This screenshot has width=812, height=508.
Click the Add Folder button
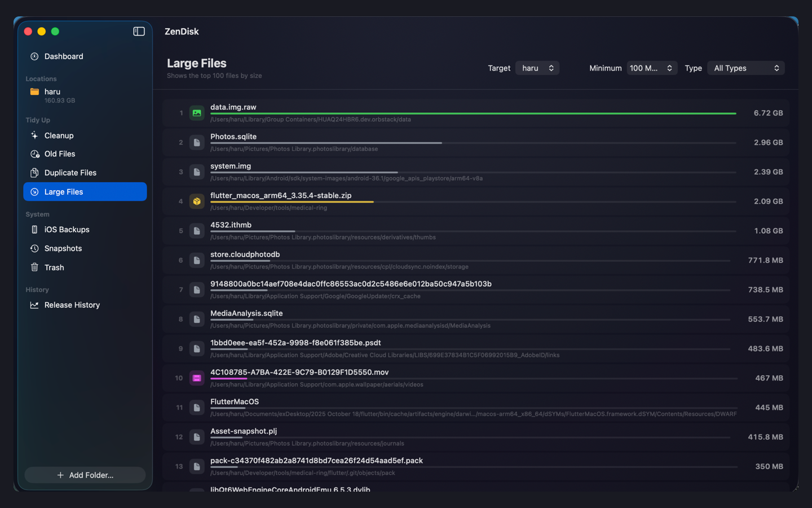pyautogui.click(x=85, y=475)
